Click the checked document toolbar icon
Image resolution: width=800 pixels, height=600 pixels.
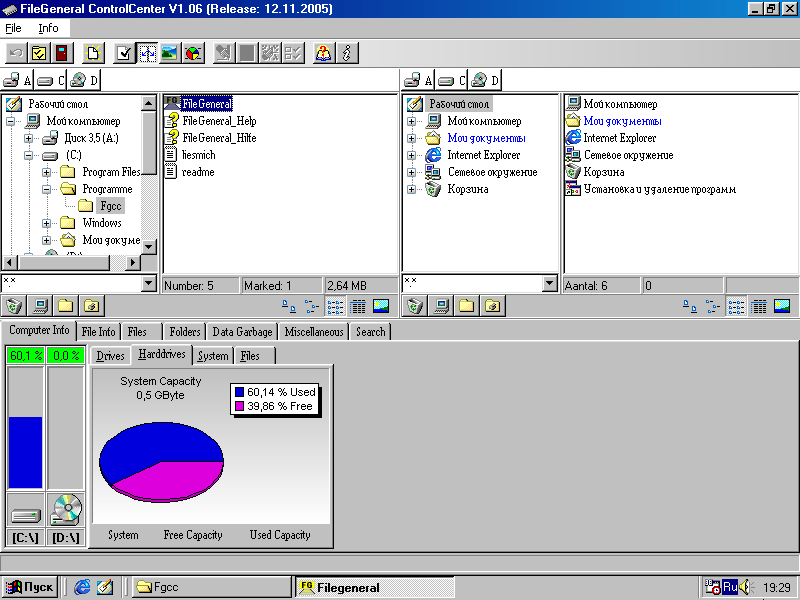[124, 53]
